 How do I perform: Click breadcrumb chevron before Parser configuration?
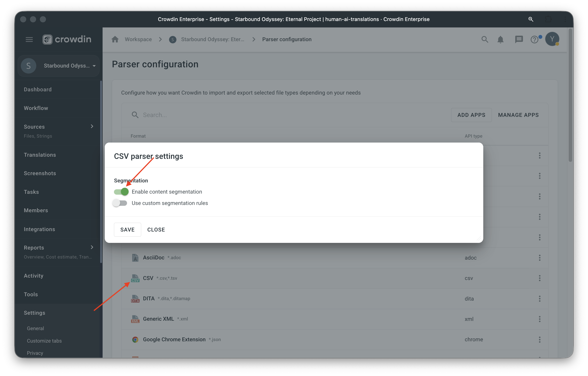(254, 39)
